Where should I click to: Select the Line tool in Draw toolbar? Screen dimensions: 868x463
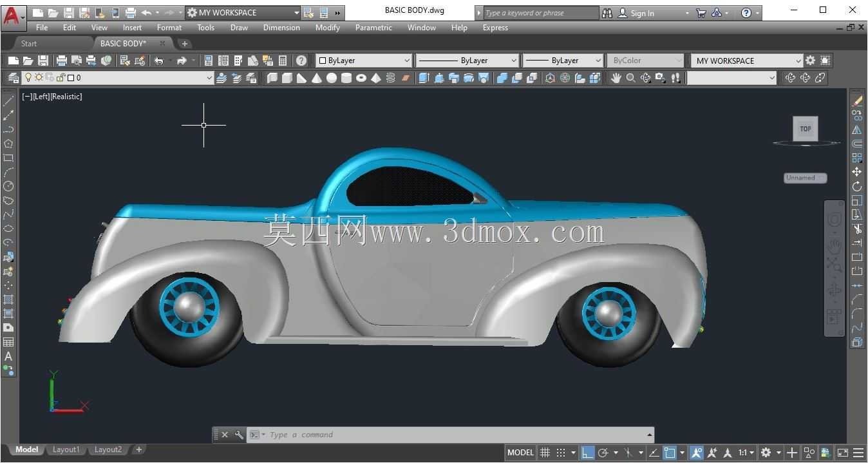click(8, 101)
